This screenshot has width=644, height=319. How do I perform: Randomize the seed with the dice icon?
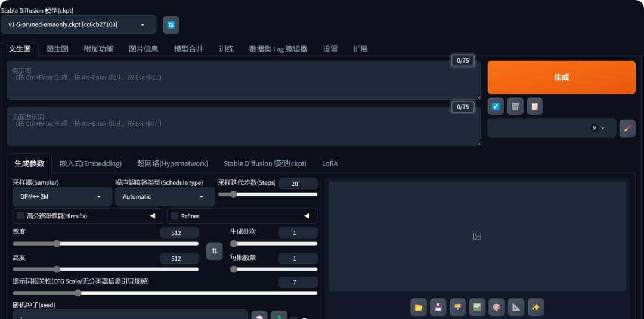coord(259,315)
